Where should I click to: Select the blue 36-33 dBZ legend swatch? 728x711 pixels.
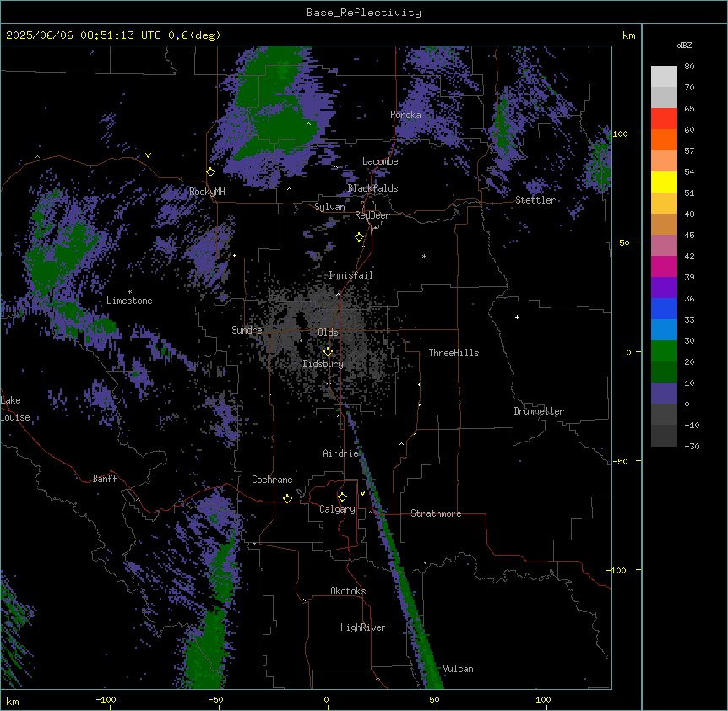click(664, 308)
